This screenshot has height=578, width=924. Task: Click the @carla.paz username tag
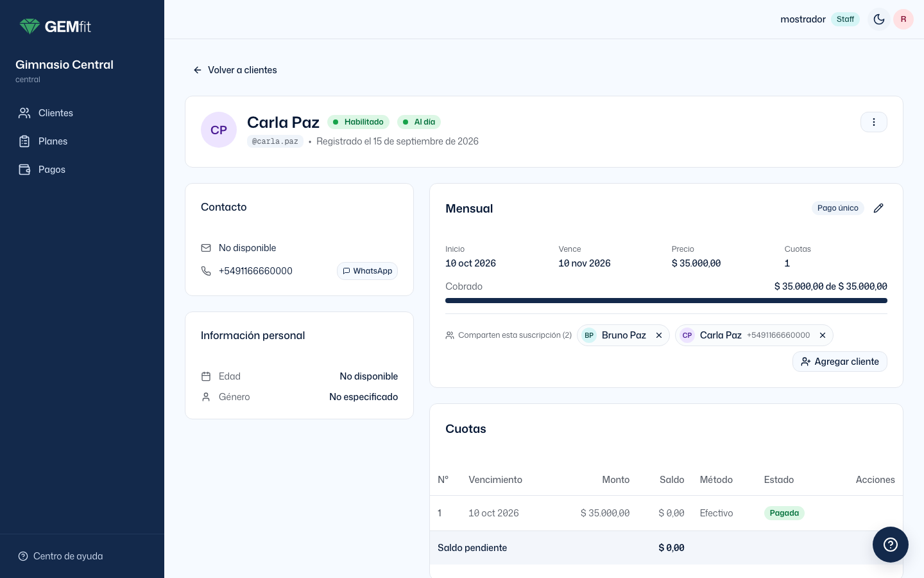(275, 141)
